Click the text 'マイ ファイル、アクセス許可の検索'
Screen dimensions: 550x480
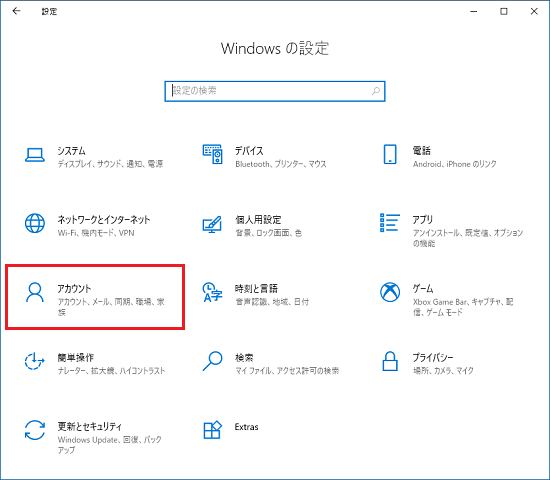[x=287, y=371]
